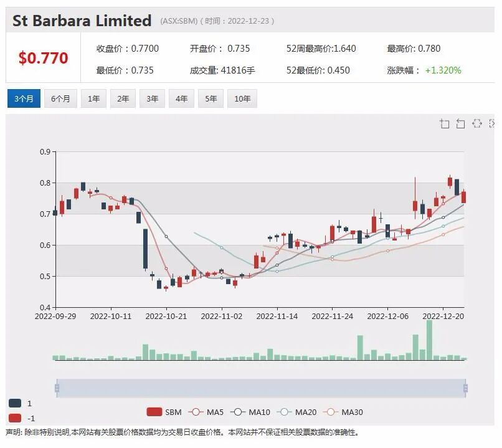502x448 pixels.
Task: Activate the area zoom tool icon
Action: tap(444, 123)
